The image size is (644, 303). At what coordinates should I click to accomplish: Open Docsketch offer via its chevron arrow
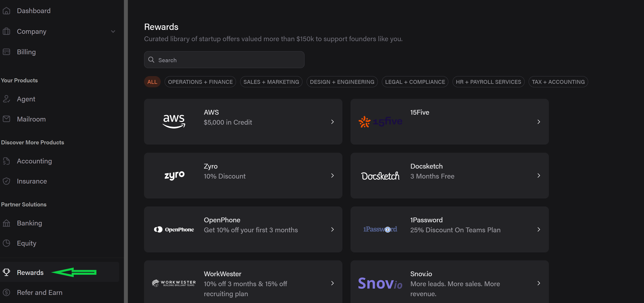pos(539,175)
